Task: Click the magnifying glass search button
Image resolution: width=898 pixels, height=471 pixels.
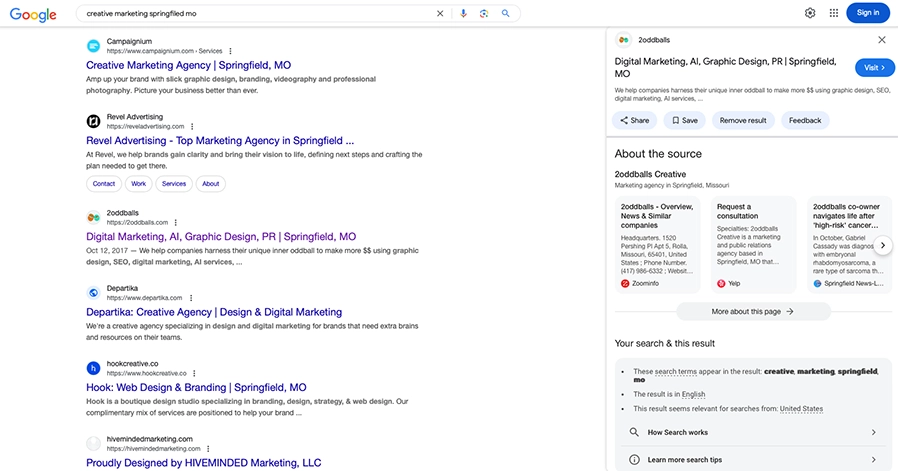Action: (x=505, y=13)
